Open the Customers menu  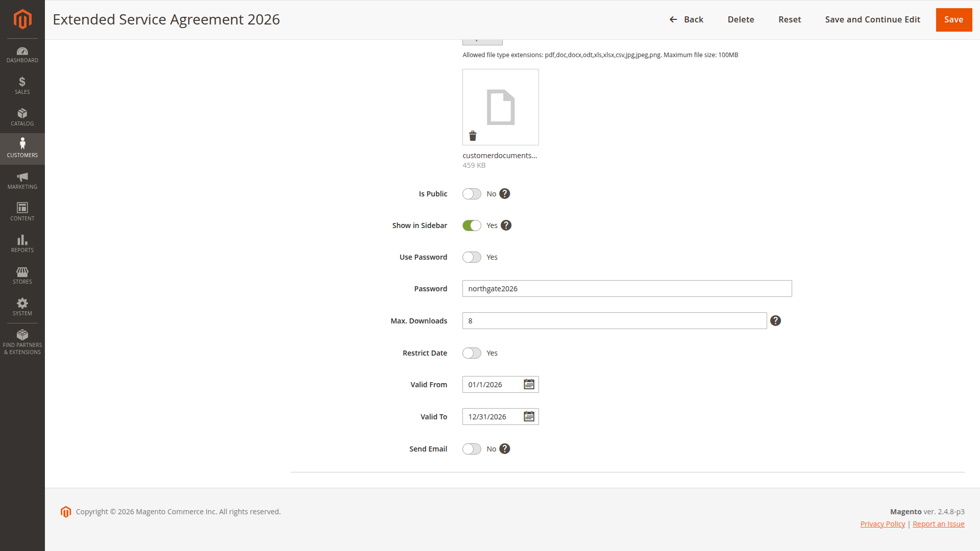[x=22, y=149]
